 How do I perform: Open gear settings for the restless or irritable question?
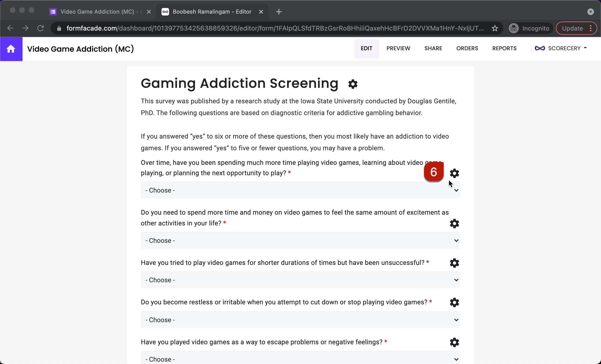pyautogui.click(x=454, y=302)
